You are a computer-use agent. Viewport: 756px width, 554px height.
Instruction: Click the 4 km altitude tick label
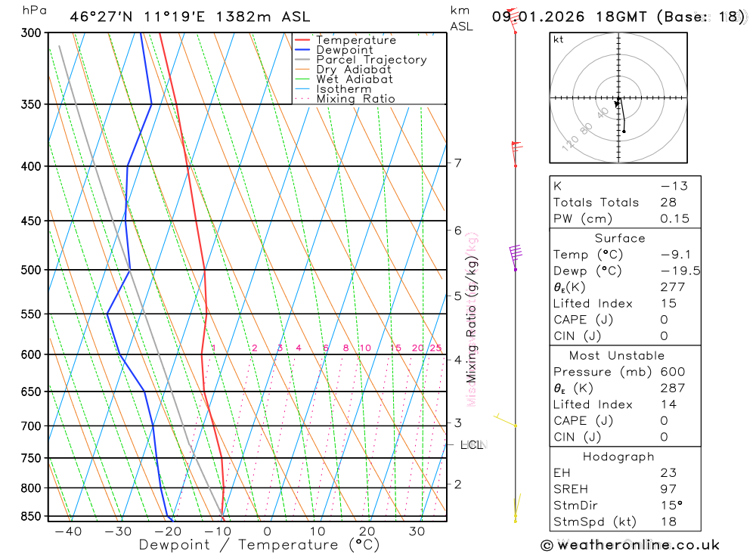pos(457,360)
